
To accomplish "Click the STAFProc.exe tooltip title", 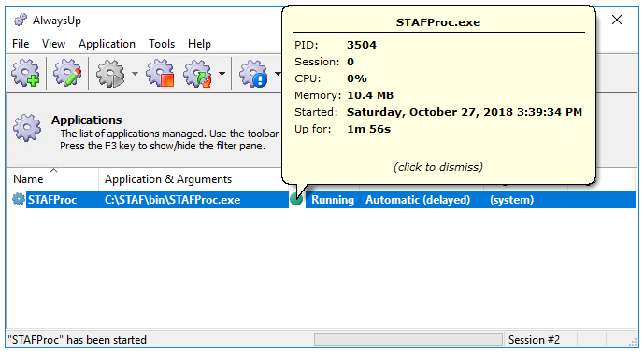I will click(x=438, y=22).
